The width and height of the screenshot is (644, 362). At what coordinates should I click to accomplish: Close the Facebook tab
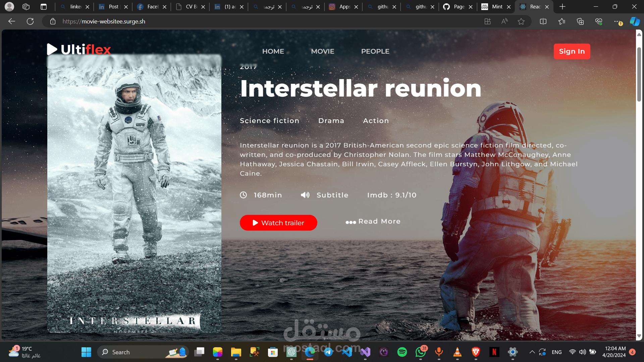pos(165,7)
